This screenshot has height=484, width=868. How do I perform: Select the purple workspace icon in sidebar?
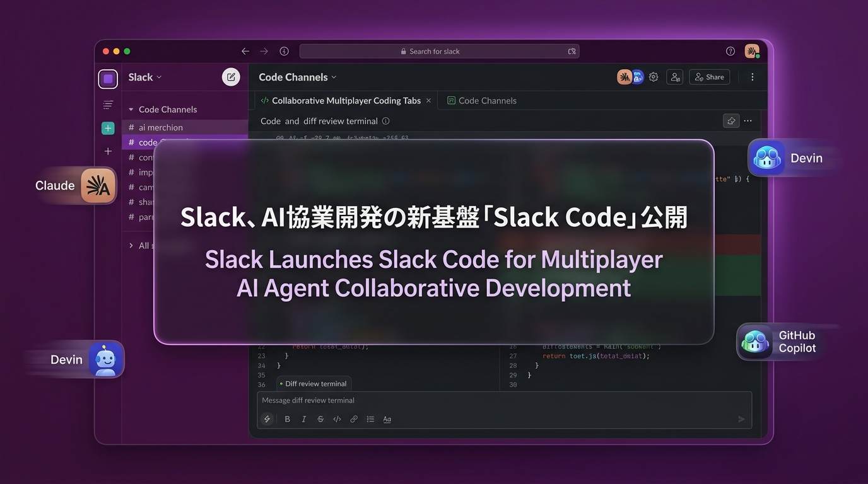coord(108,79)
